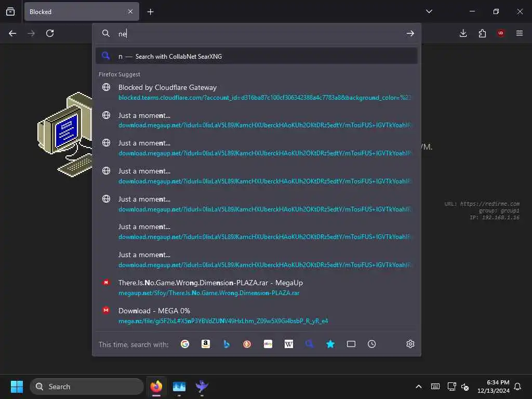Select Search with CollabNet SearXNG suggestion
This screenshot has height=399, width=532.
tap(257, 56)
